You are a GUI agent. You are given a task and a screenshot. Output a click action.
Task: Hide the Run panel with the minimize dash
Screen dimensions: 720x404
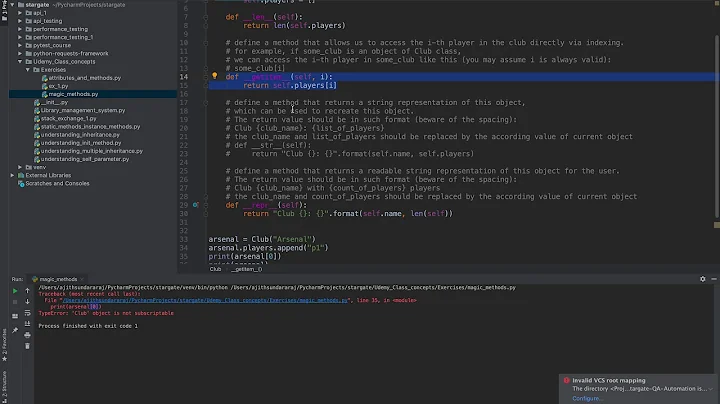tap(714, 279)
